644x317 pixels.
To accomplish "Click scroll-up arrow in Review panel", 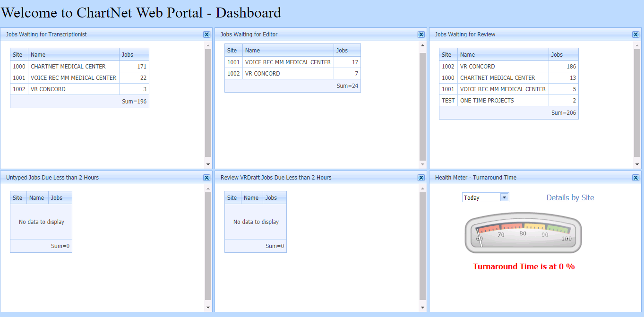I will click(637, 45).
